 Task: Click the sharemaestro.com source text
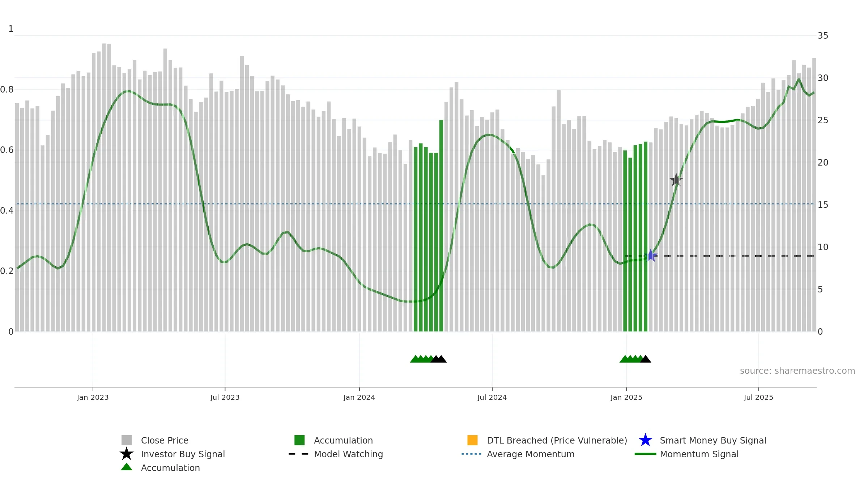point(797,371)
